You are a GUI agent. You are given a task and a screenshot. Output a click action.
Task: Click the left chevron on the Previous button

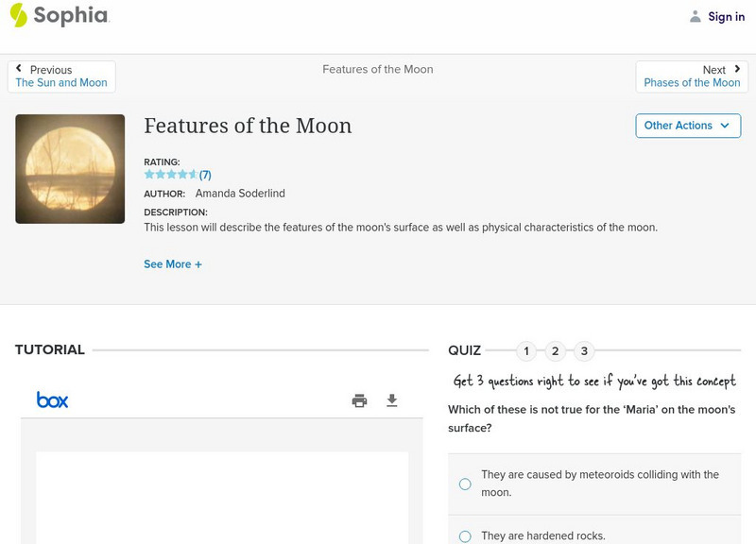tap(21, 67)
